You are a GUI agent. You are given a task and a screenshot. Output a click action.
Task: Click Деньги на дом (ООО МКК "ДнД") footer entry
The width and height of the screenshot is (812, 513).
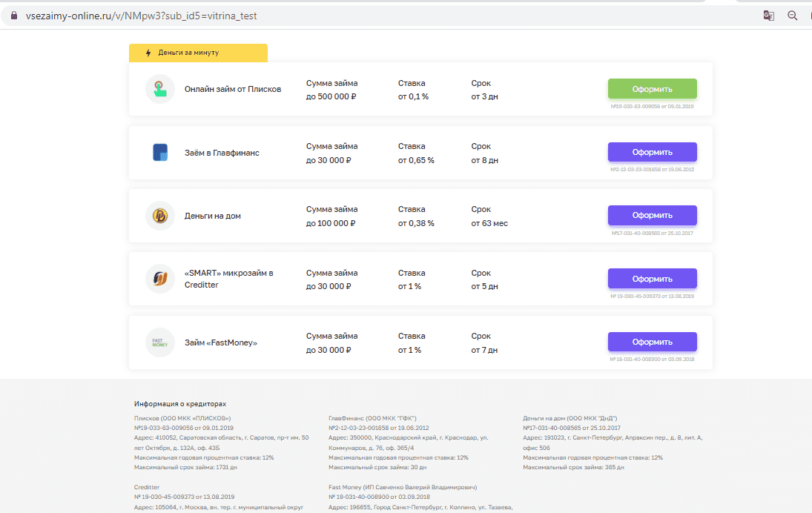click(570, 418)
